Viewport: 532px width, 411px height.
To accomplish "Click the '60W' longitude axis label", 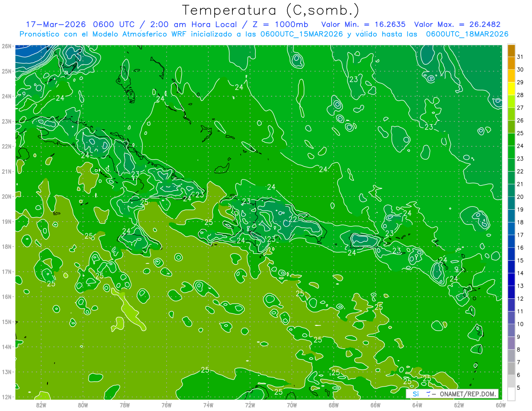I will click(x=501, y=405).
